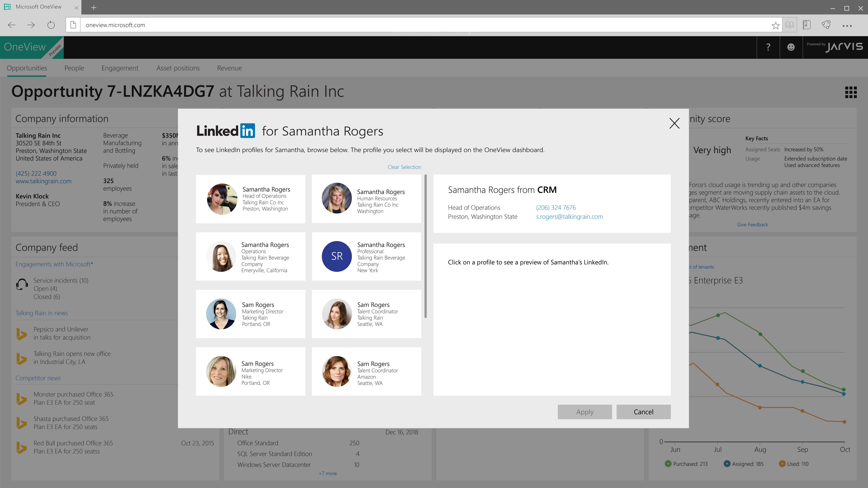Click the profile list scrollbar
868x488 pixels.
pyautogui.click(x=426, y=246)
